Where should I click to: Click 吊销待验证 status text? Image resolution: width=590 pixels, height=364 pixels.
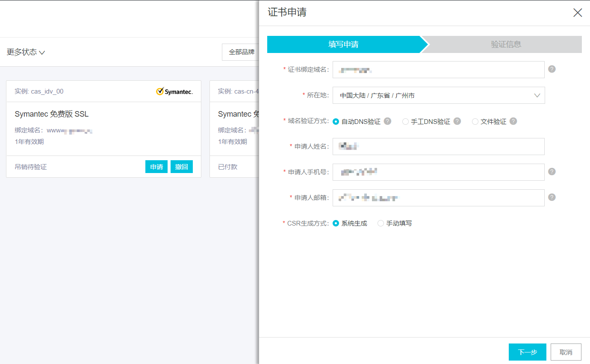click(x=31, y=167)
